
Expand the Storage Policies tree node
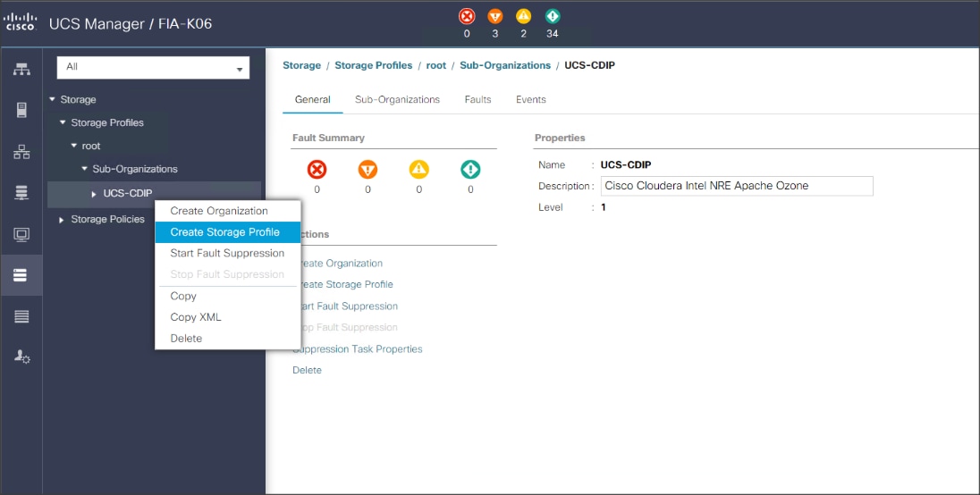(61, 220)
